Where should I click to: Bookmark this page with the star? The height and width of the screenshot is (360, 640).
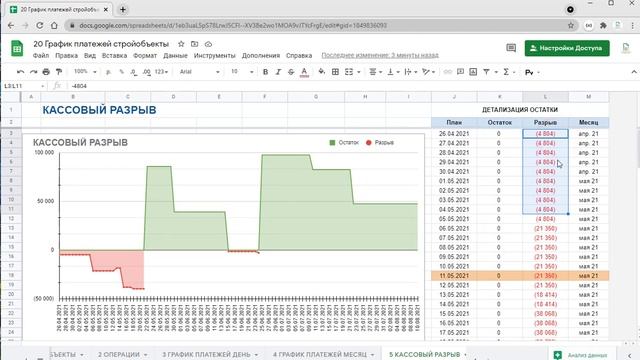tap(571, 25)
